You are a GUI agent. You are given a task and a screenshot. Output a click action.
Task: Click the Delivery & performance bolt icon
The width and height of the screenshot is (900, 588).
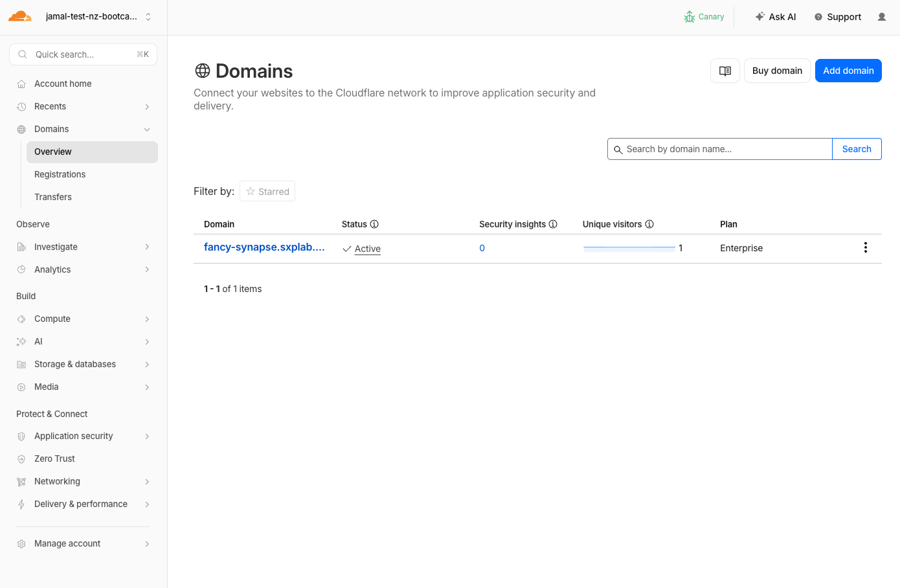21,504
